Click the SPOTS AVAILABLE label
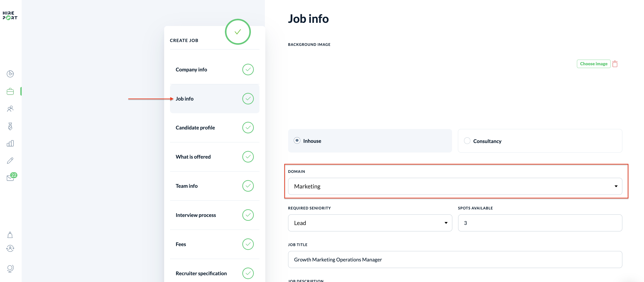Viewport: 644px width, 282px height. [475, 208]
